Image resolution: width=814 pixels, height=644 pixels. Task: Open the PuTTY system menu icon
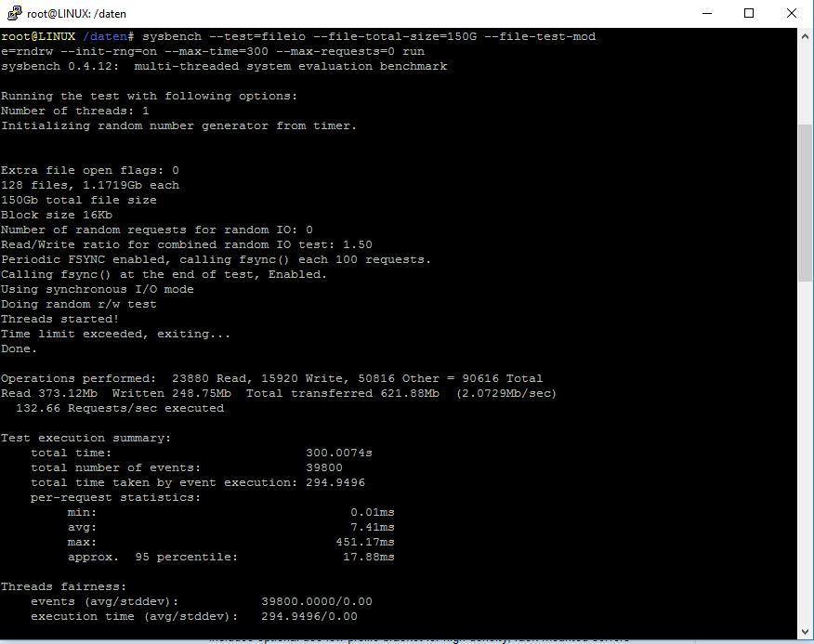[15, 13]
